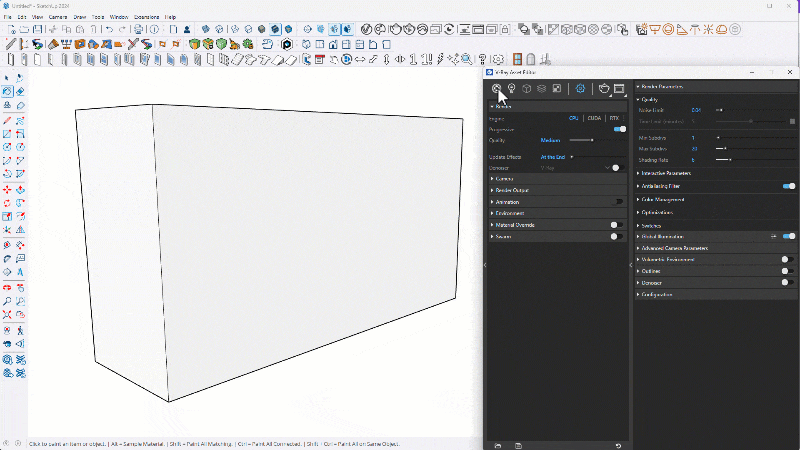Image resolution: width=800 pixels, height=450 pixels.
Task: Click the open folder icon at panel bottom
Action: point(498,446)
